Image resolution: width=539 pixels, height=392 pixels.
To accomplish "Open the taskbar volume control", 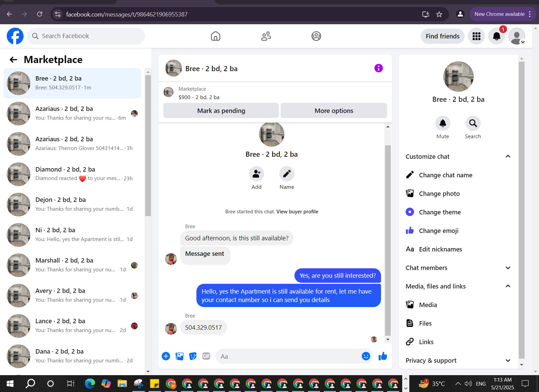I will coord(468,384).
